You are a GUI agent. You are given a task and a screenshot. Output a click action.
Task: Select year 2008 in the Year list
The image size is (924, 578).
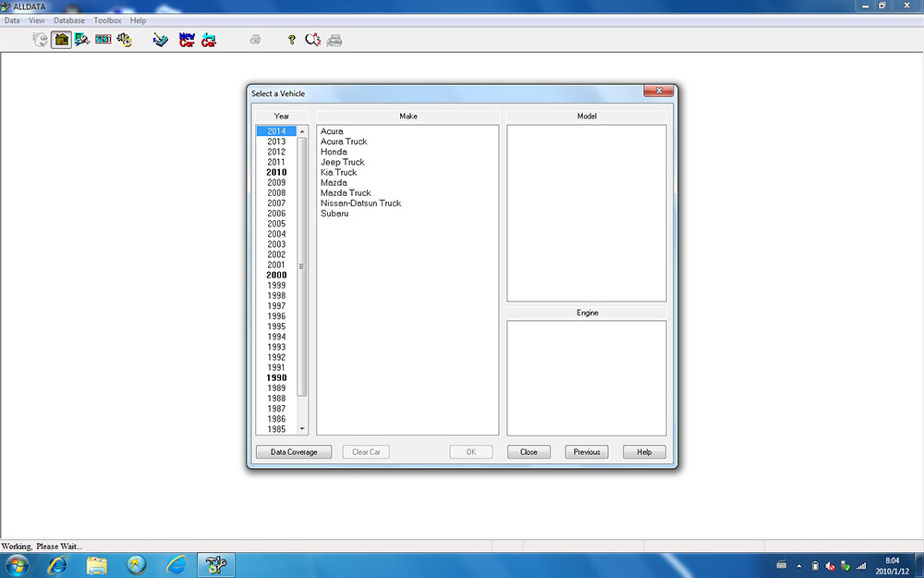point(276,193)
